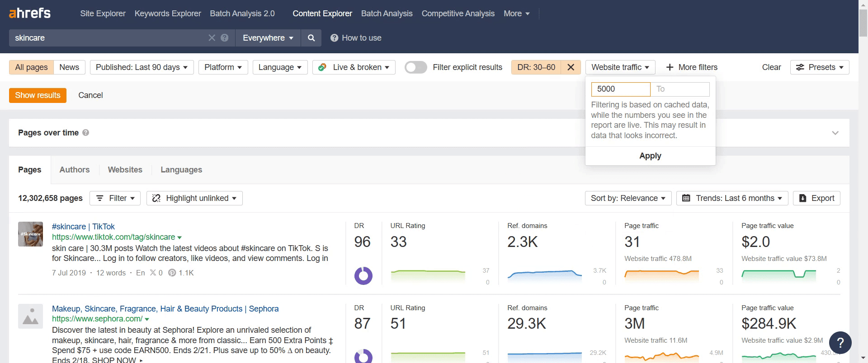Screen dimensions: 868x363
Task: Open Site Explorer in the top nav
Action: click(x=103, y=14)
